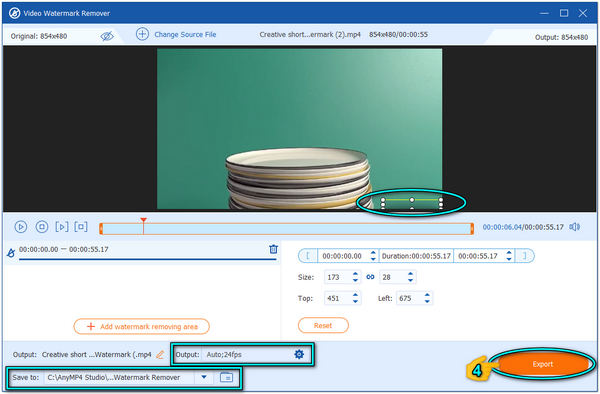The width and height of the screenshot is (600, 394).
Task: Click the Auto;24fps output field
Action: [247, 355]
